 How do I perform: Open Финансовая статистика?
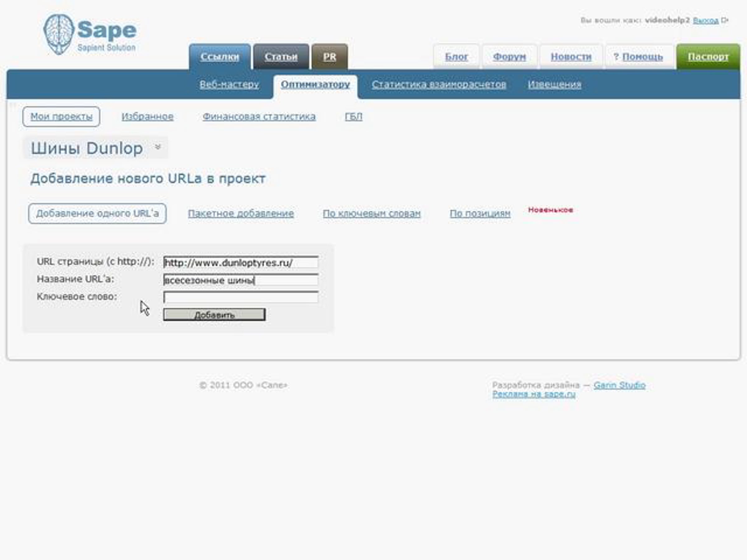(259, 117)
